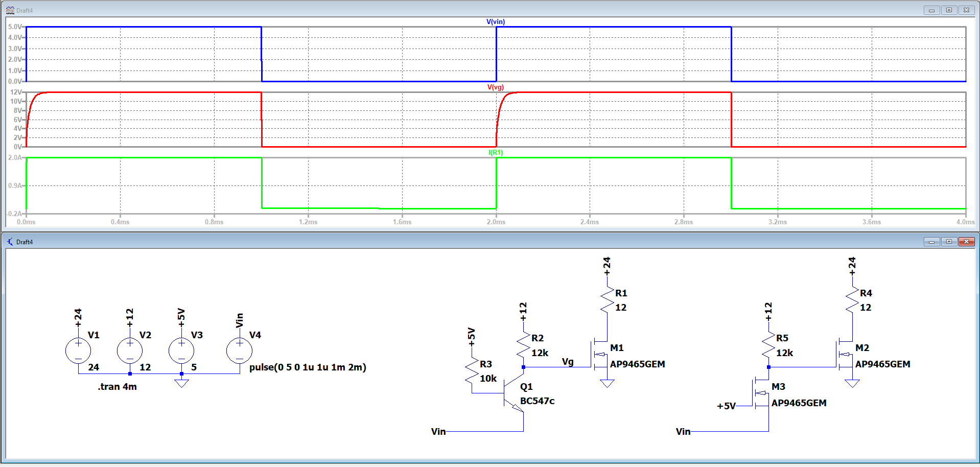Click the R4 resistor symbol

[x=852, y=299]
